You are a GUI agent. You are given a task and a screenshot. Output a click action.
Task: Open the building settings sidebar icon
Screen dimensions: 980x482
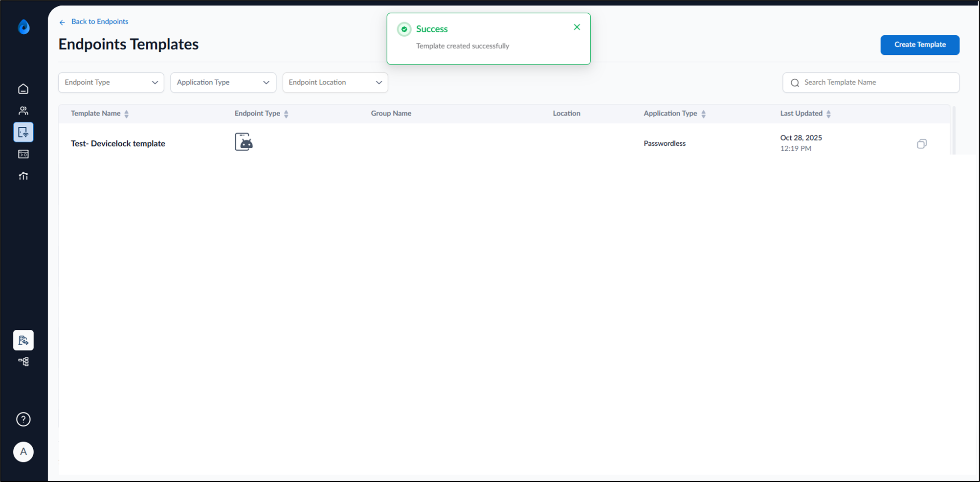pos(23,340)
